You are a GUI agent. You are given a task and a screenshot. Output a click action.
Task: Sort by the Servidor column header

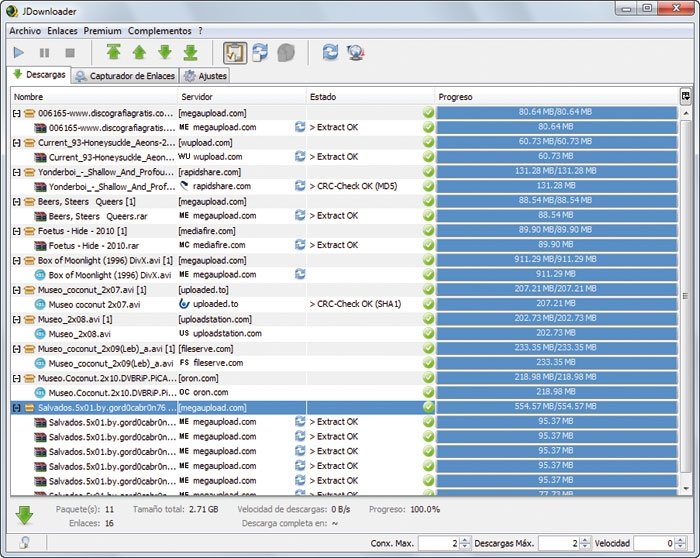242,97
